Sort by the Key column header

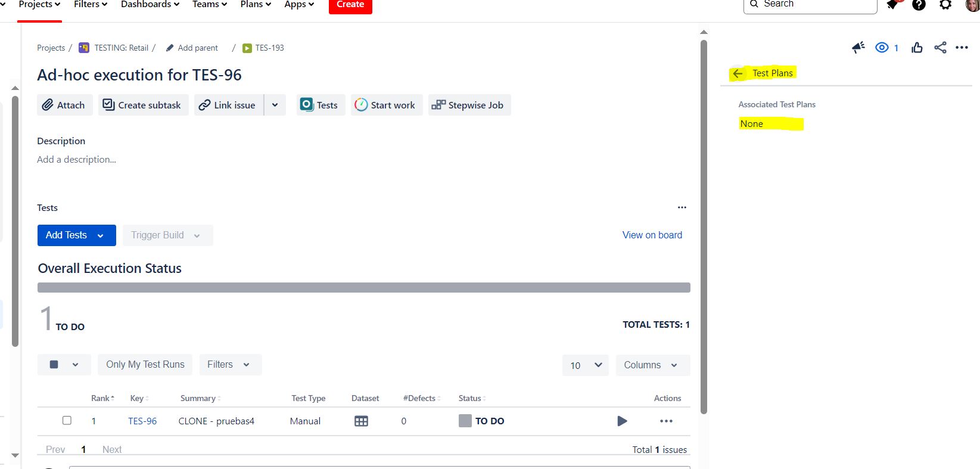139,399
